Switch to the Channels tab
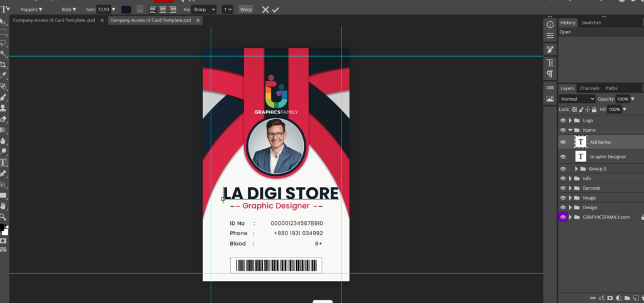This screenshot has width=644, height=303. pos(589,88)
